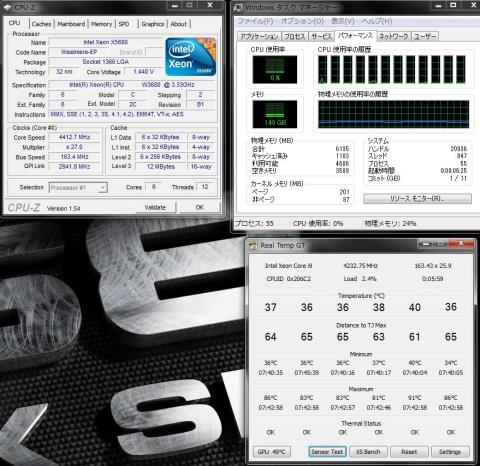The image size is (480, 466).
Task: Click the Sensor Test button
Action: 327,452
